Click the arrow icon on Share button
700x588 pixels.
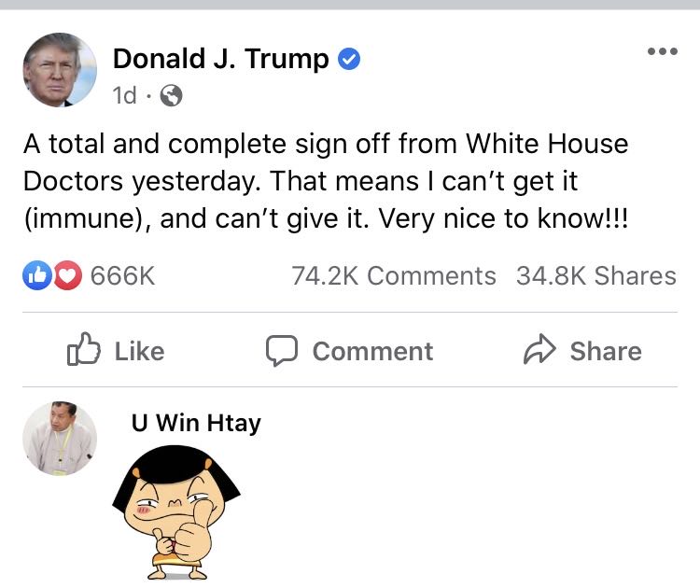tap(539, 351)
